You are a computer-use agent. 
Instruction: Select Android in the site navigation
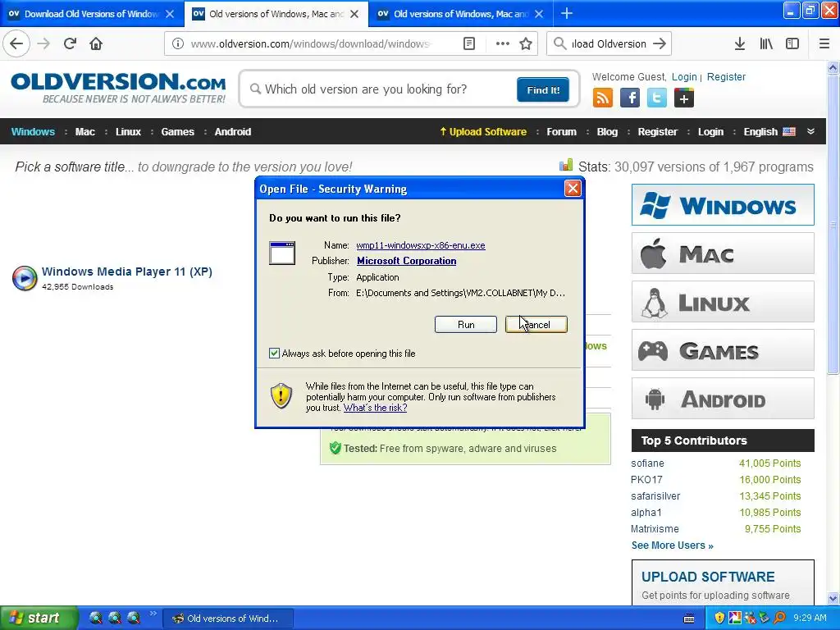[233, 132]
